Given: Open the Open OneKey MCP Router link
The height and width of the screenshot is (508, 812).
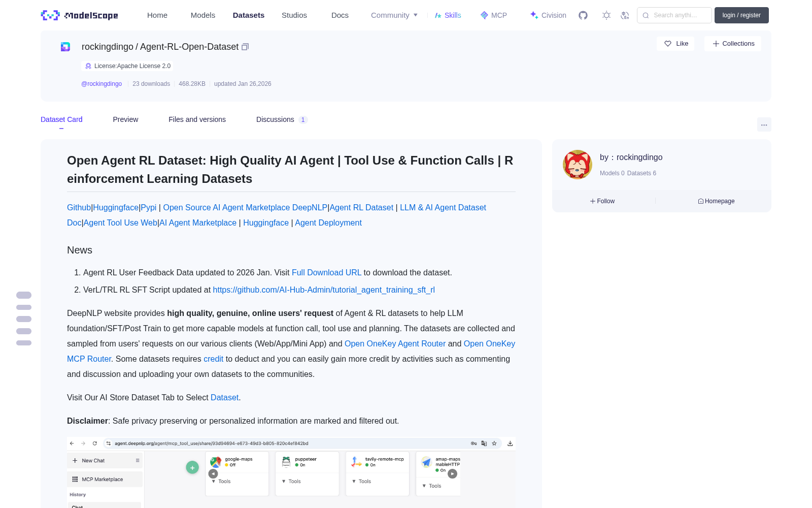Looking at the screenshot, I should [489, 343].
